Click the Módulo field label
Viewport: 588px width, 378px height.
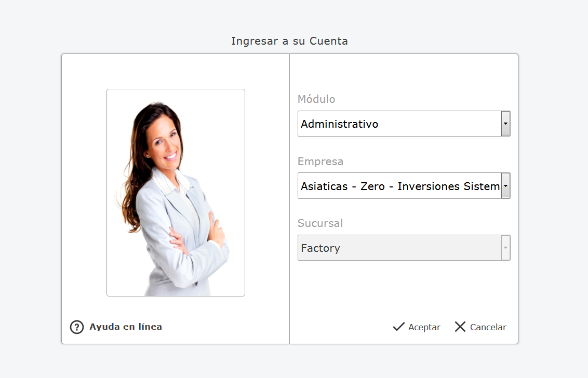point(316,99)
